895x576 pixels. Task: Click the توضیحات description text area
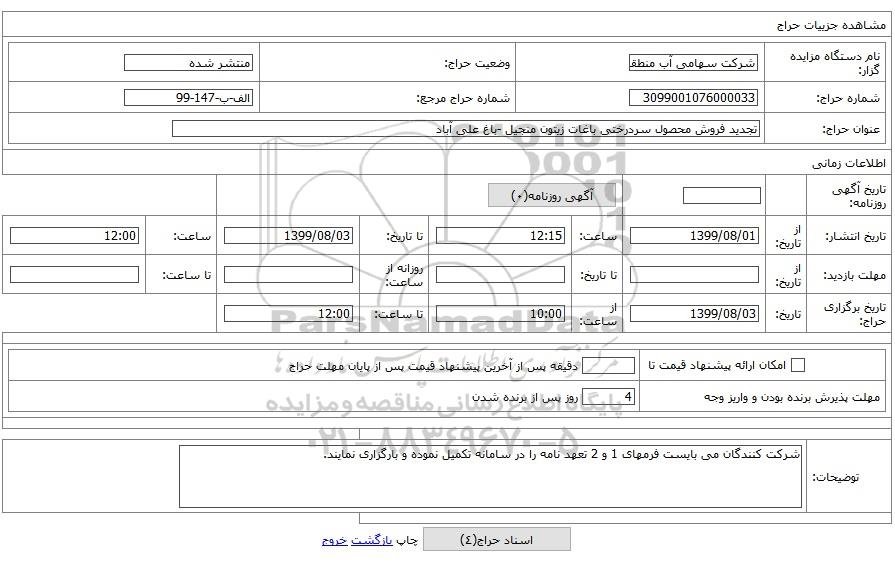coord(490,477)
